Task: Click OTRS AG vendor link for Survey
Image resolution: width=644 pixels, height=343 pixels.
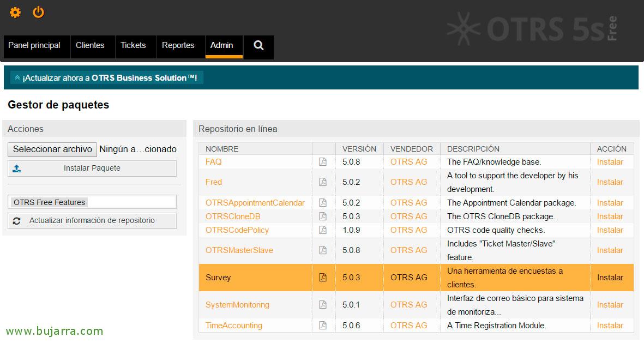Action: (408, 278)
